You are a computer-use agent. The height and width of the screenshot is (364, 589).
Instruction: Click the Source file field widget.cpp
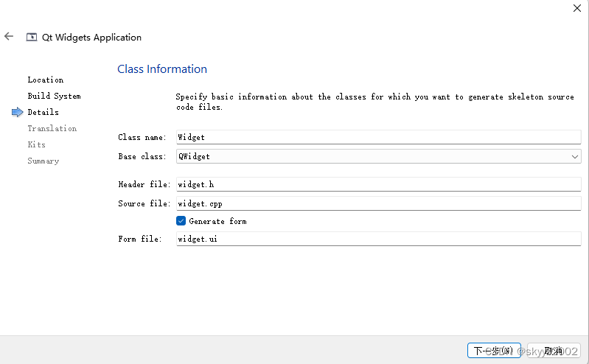point(379,203)
